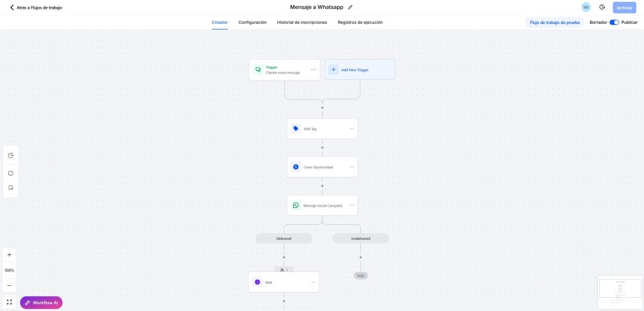The width and height of the screenshot is (644, 311).
Task: Add step between Add Tag and Crear Oportunidad
Action: 322,148
